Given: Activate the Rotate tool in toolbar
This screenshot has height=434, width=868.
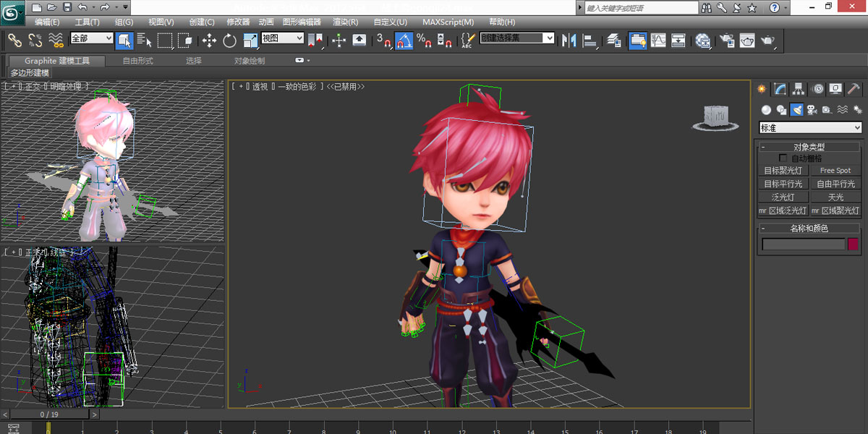Looking at the screenshot, I should coord(230,41).
